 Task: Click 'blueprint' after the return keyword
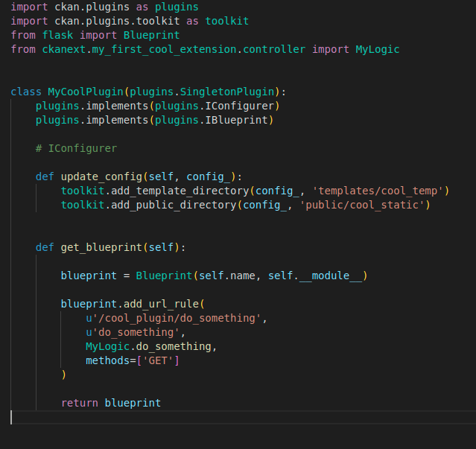coord(133,403)
